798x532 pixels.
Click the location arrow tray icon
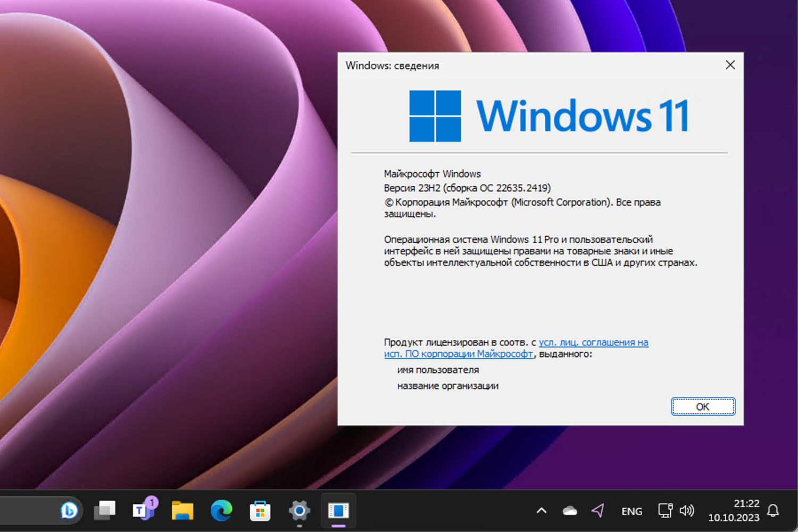pyautogui.click(x=598, y=511)
